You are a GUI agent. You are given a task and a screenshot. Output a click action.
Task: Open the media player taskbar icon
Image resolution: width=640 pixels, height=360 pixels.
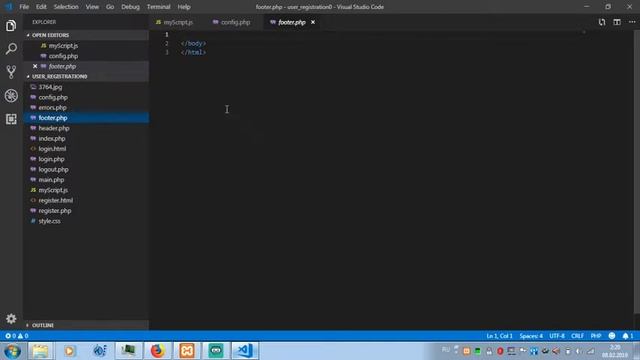tap(69, 351)
